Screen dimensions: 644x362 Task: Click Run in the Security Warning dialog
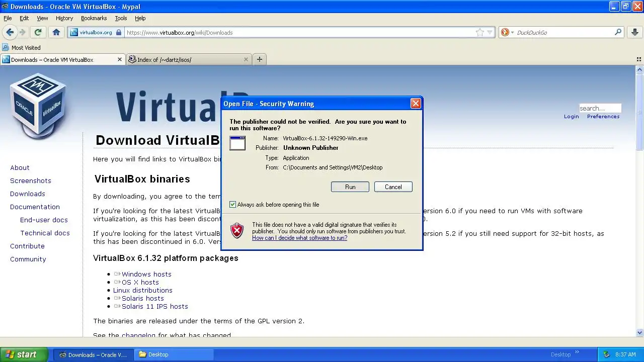coord(350,187)
